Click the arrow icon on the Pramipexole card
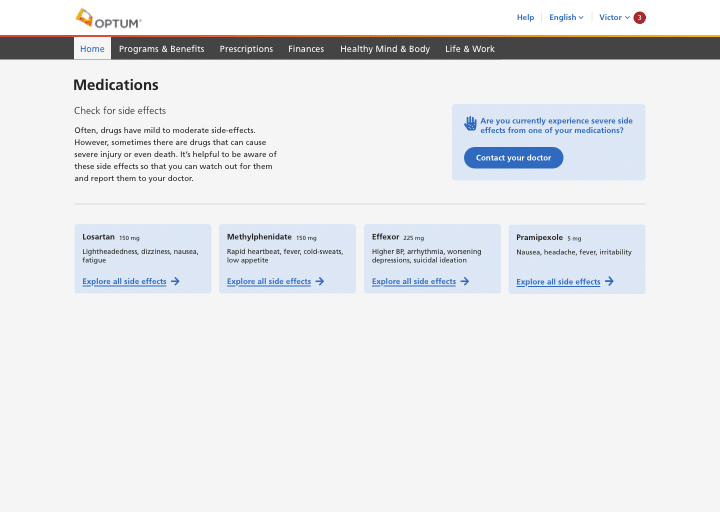This screenshot has width=720, height=512. (609, 282)
